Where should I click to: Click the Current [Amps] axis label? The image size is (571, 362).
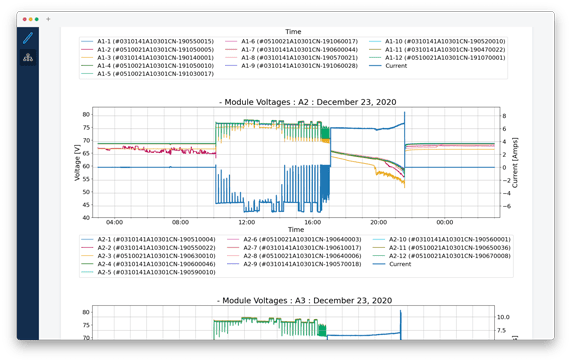coord(515,162)
